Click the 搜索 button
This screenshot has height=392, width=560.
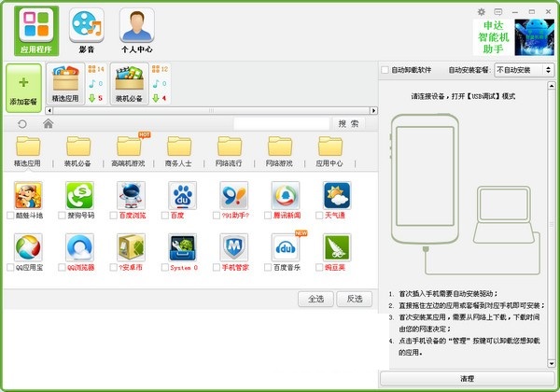tap(348, 124)
